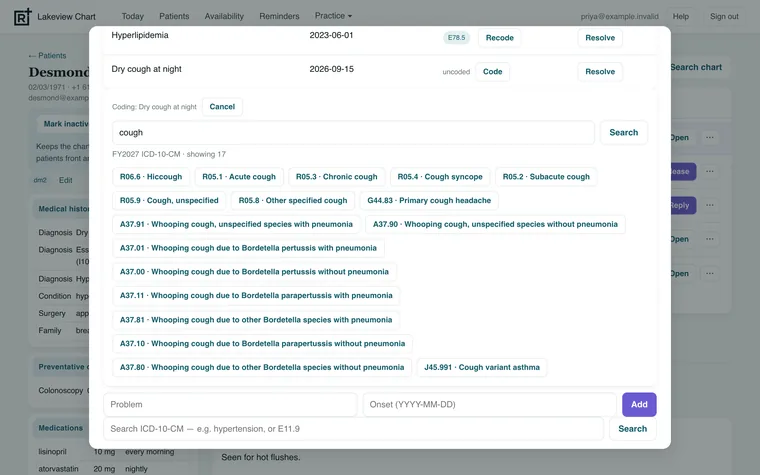Expand the Practice dropdown menu

(x=333, y=16)
